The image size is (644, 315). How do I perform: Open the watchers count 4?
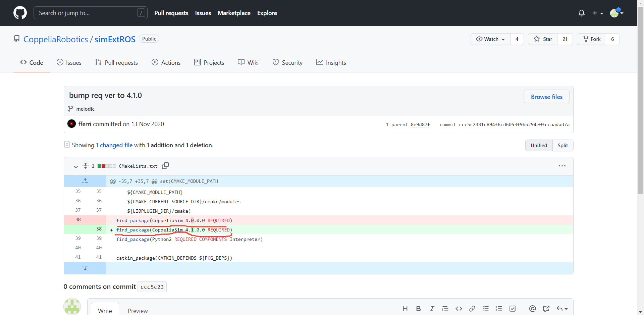coord(517,39)
